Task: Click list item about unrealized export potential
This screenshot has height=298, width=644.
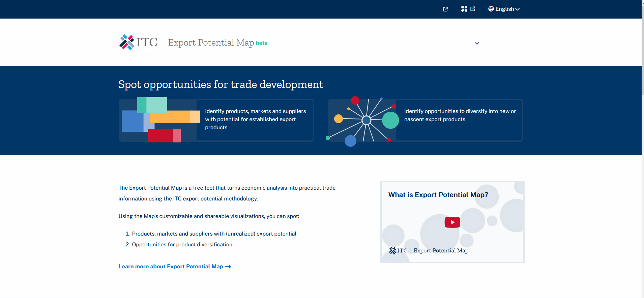Action: tap(214, 234)
